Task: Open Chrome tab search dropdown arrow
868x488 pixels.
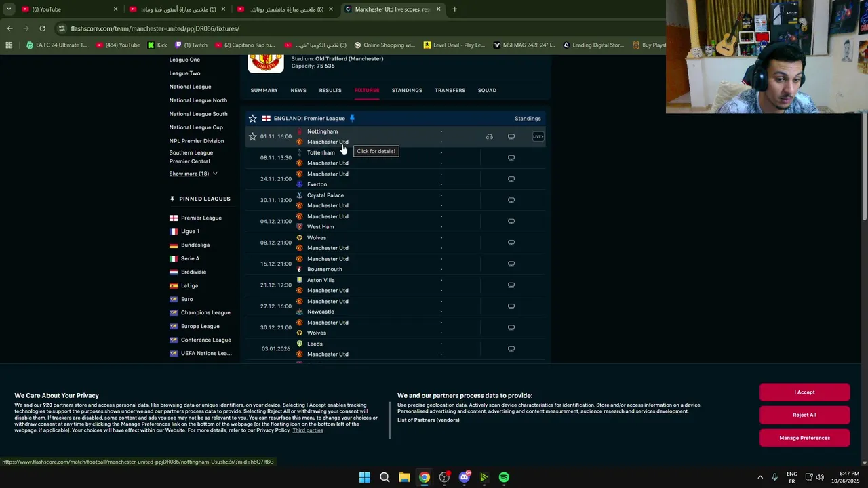Action: click(x=9, y=9)
